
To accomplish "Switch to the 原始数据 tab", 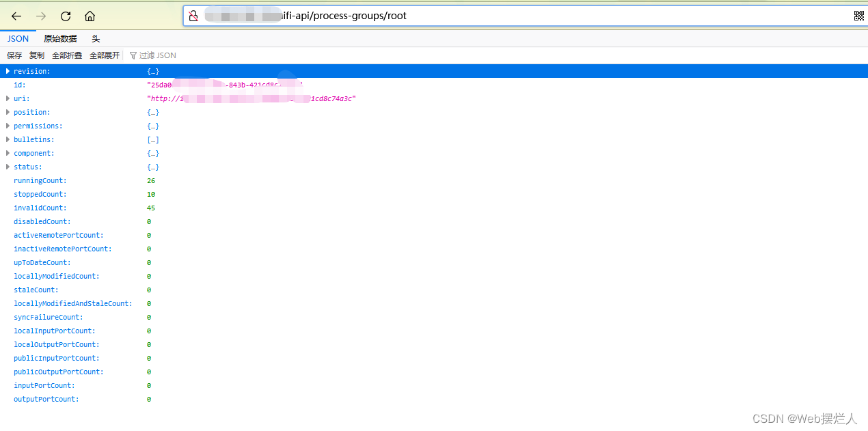I will coord(59,38).
